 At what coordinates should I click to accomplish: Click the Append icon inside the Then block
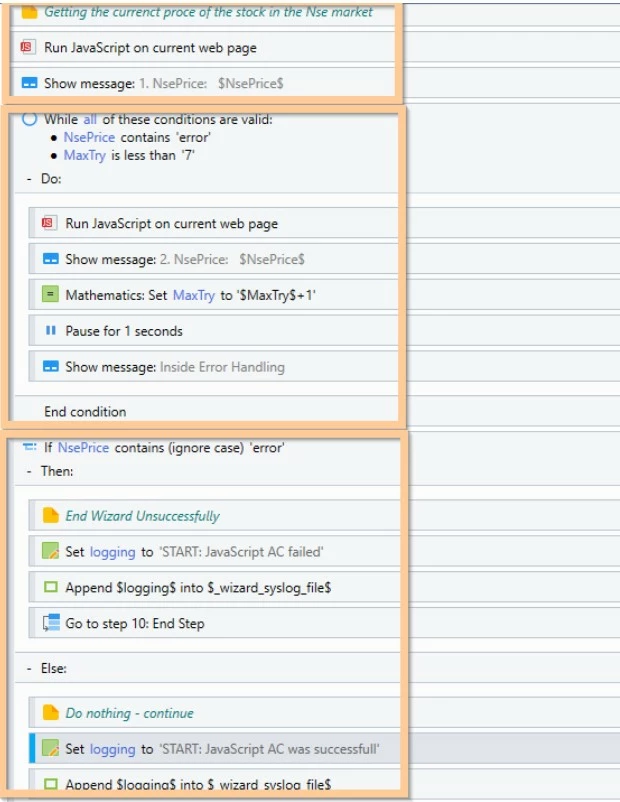[x=51, y=587]
